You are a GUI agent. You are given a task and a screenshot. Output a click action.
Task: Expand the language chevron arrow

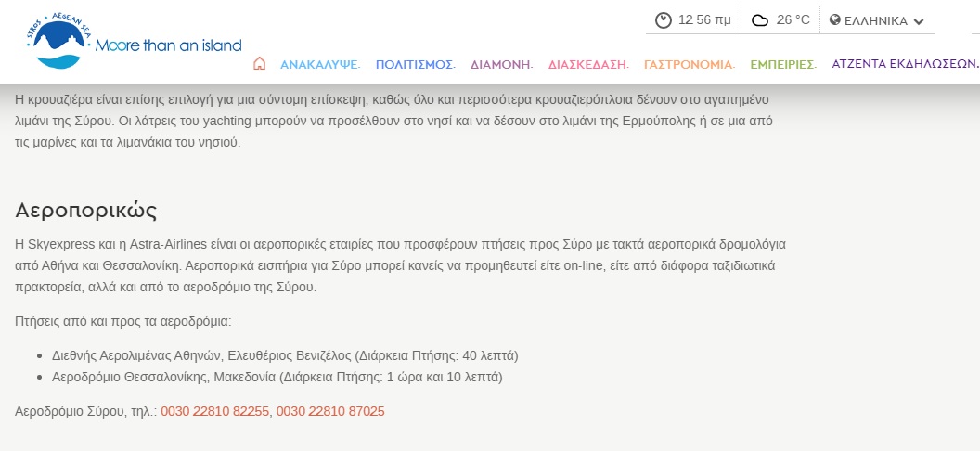point(919,21)
